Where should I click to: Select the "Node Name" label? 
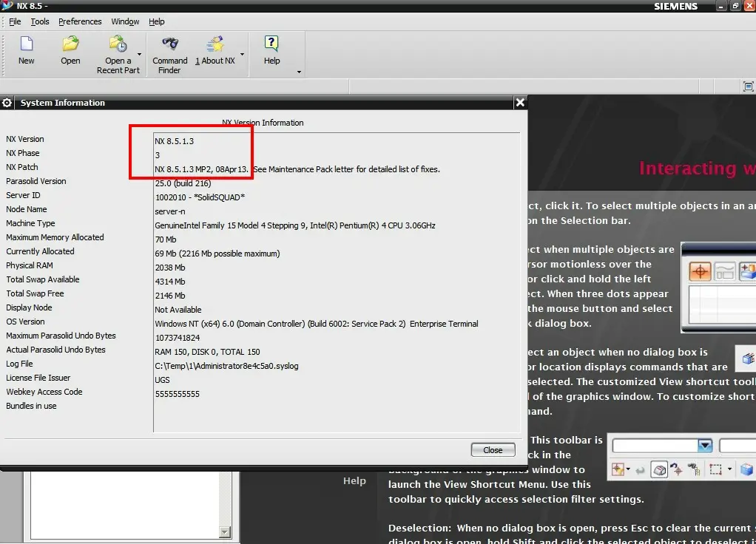(x=27, y=209)
